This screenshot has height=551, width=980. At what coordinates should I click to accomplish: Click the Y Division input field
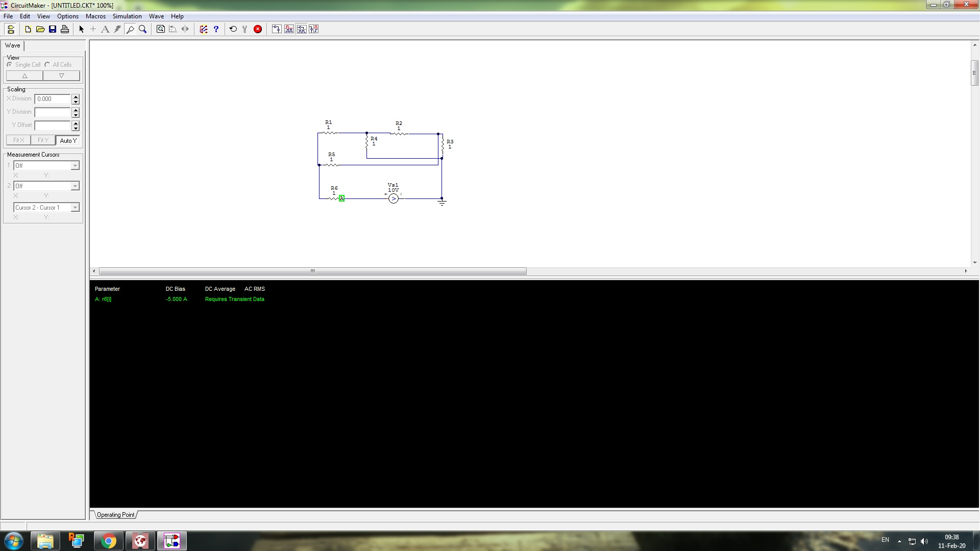(x=52, y=112)
